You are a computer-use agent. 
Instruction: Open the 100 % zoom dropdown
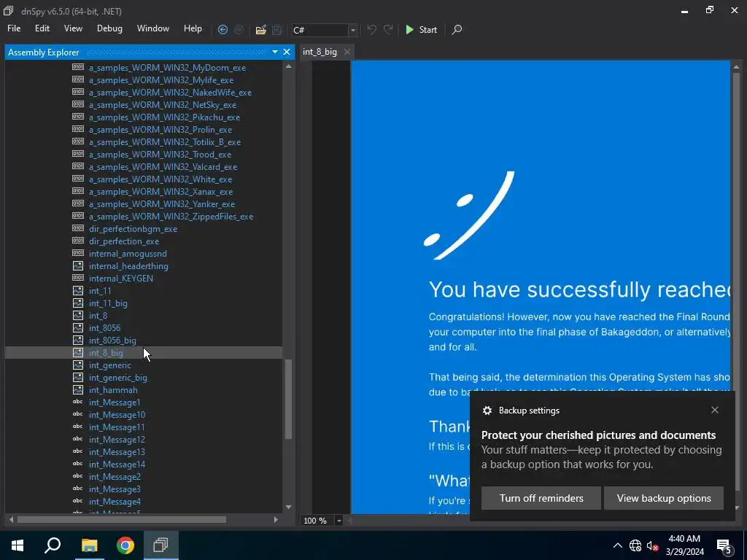click(x=338, y=521)
